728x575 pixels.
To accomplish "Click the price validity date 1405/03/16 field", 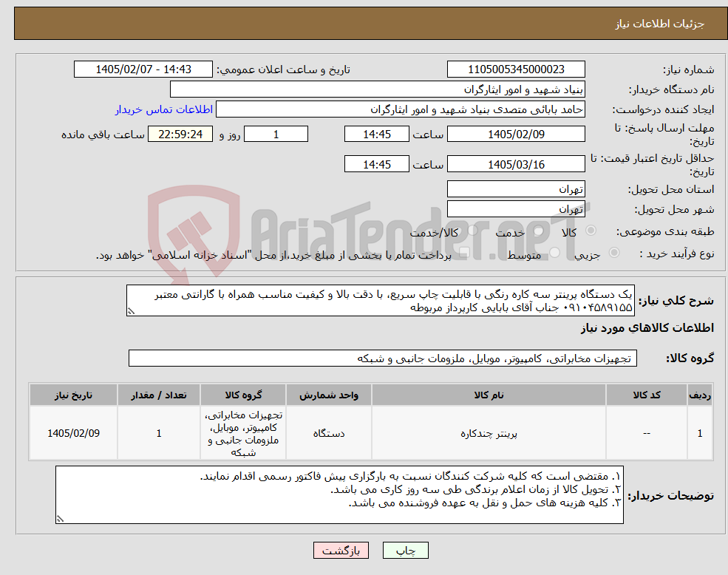I will point(516,164).
